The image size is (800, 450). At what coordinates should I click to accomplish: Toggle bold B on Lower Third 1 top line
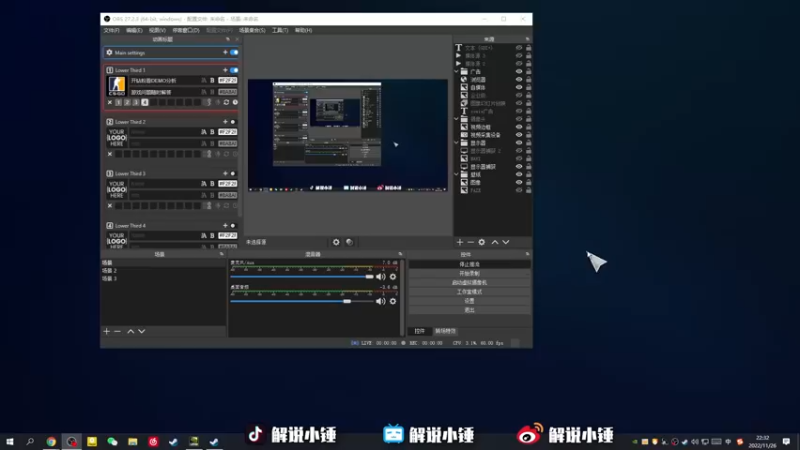tap(212, 81)
